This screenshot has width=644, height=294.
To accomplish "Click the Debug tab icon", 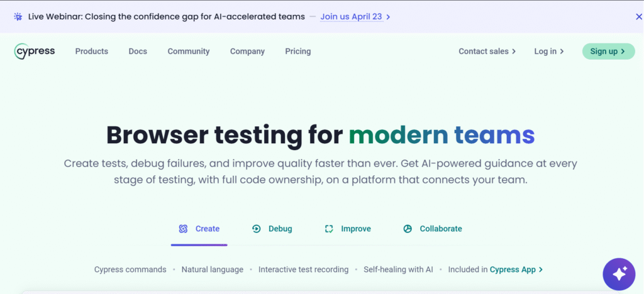I will click(257, 229).
